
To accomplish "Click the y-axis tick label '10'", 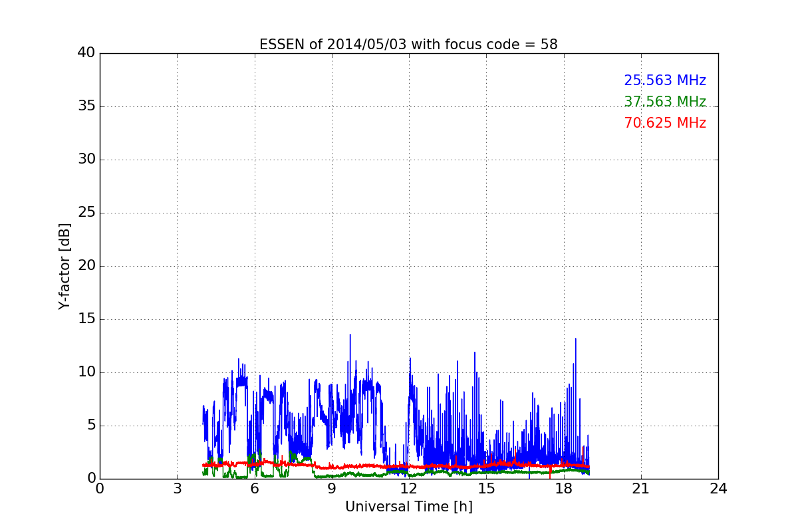I will (x=86, y=372).
